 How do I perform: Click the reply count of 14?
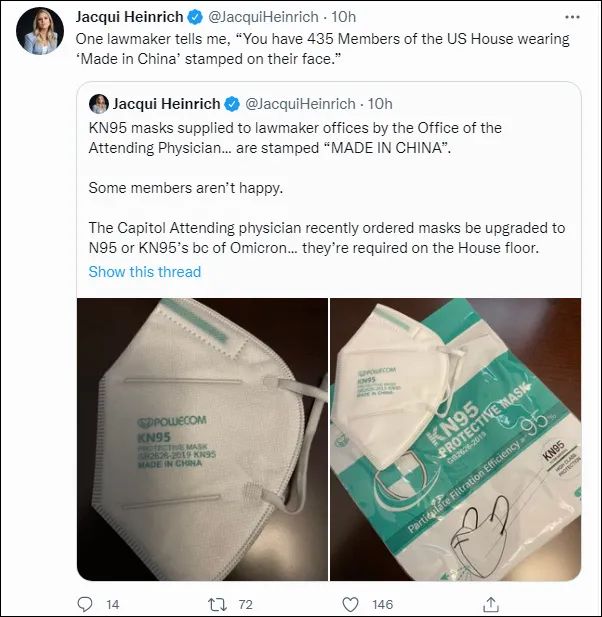coord(112,604)
